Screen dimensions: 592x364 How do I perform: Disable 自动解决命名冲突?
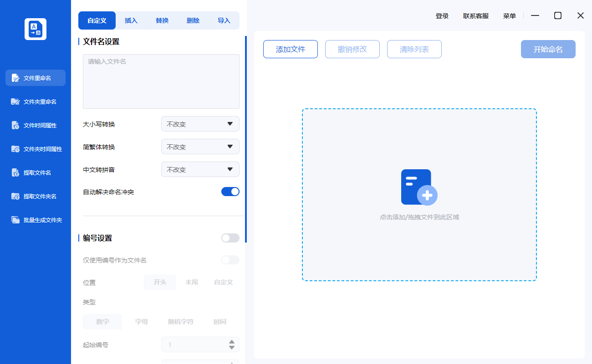pos(230,191)
